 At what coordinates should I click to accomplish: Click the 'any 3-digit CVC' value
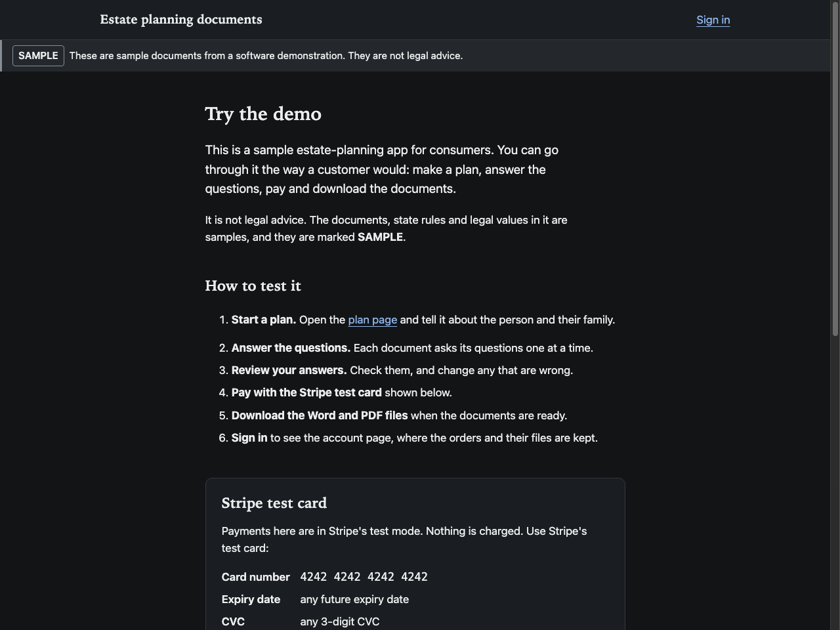click(x=340, y=621)
